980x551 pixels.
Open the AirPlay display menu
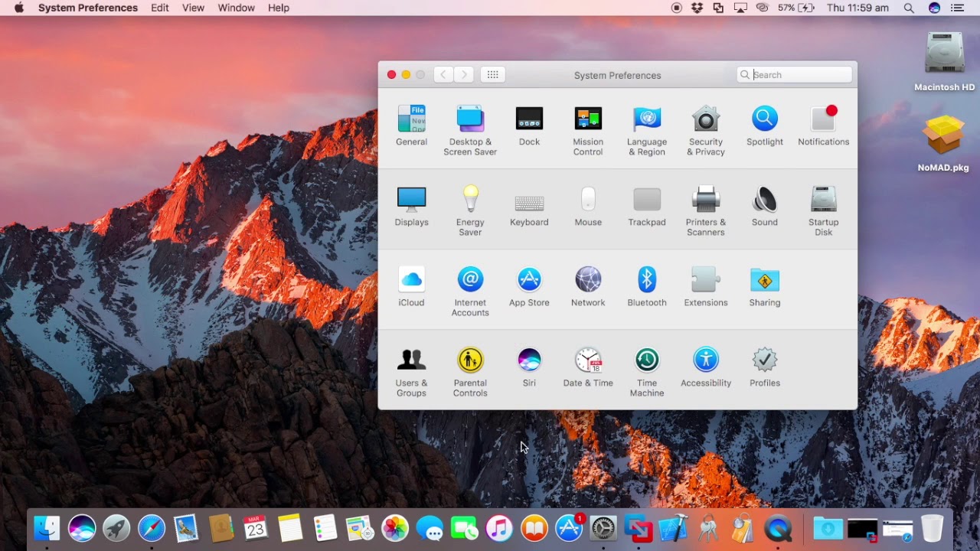point(740,8)
